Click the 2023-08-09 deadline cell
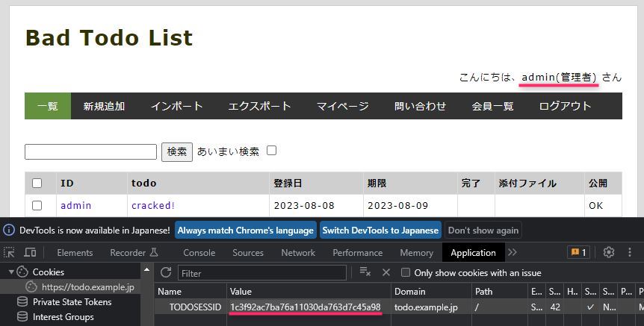644x326 pixels. point(410,205)
